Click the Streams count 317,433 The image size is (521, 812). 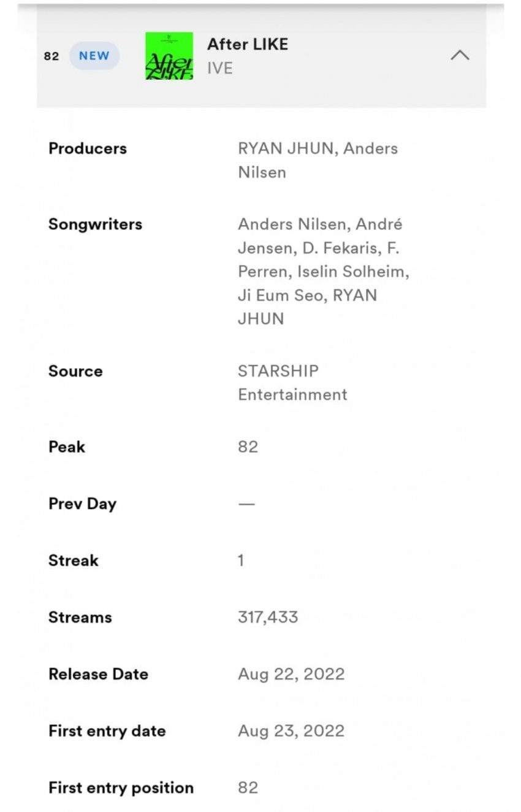tap(268, 617)
